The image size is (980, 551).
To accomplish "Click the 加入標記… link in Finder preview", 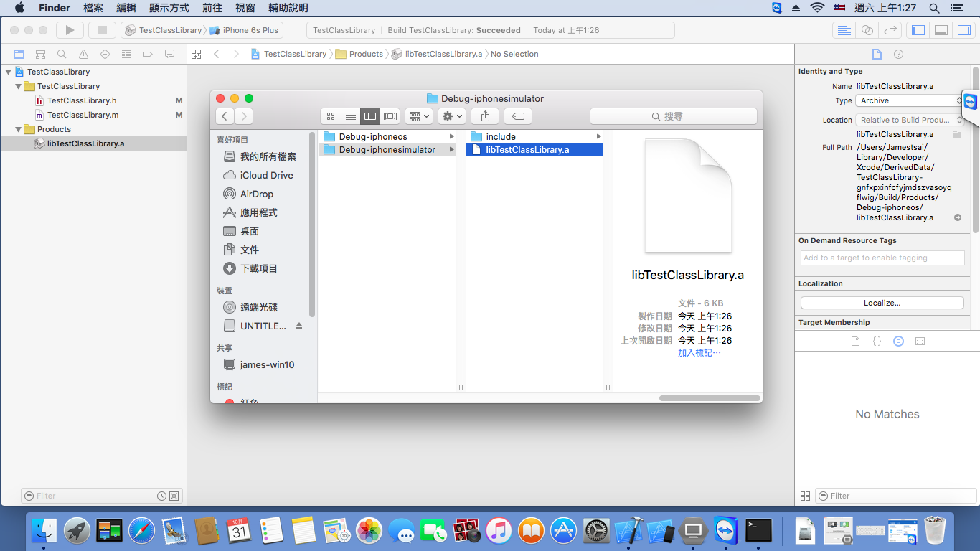I will click(x=699, y=353).
